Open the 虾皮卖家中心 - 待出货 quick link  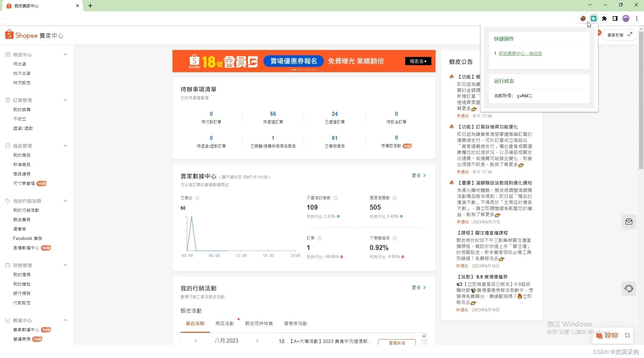click(x=520, y=53)
